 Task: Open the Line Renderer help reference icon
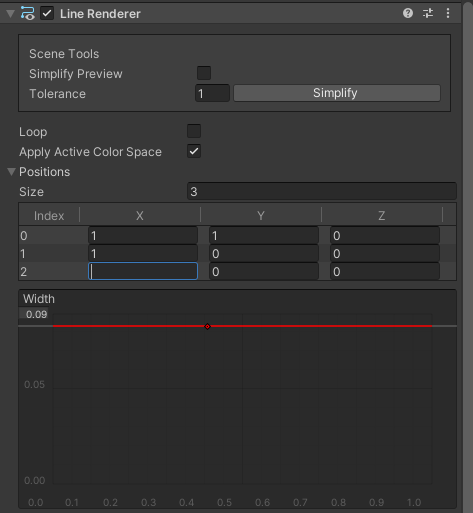(x=408, y=13)
